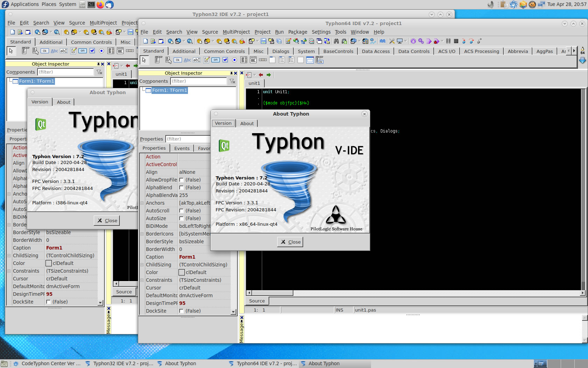Toggle DockSite checkbox in Typhon32 inspector

(49, 302)
